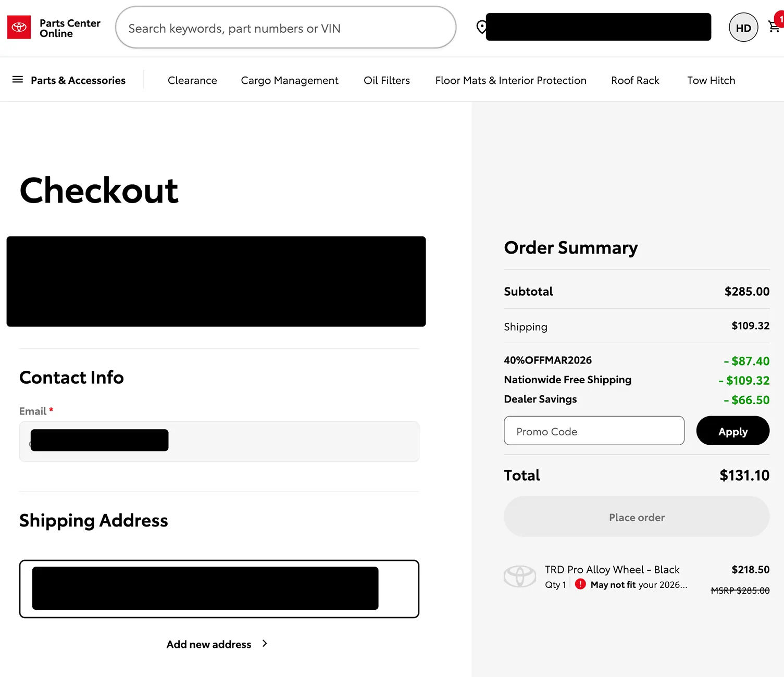Click the red fitment warning icon
Screen dimensions: 784x677
(580, 584)
